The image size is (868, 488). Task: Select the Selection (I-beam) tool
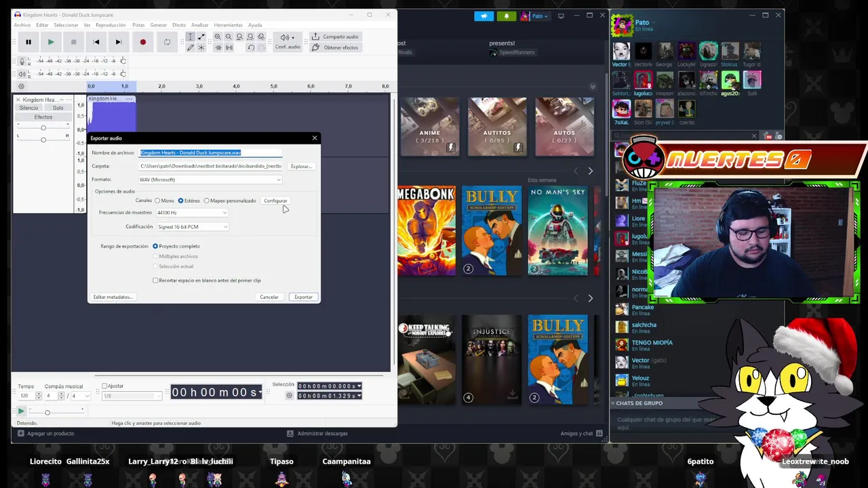click(x=191, y=37)
